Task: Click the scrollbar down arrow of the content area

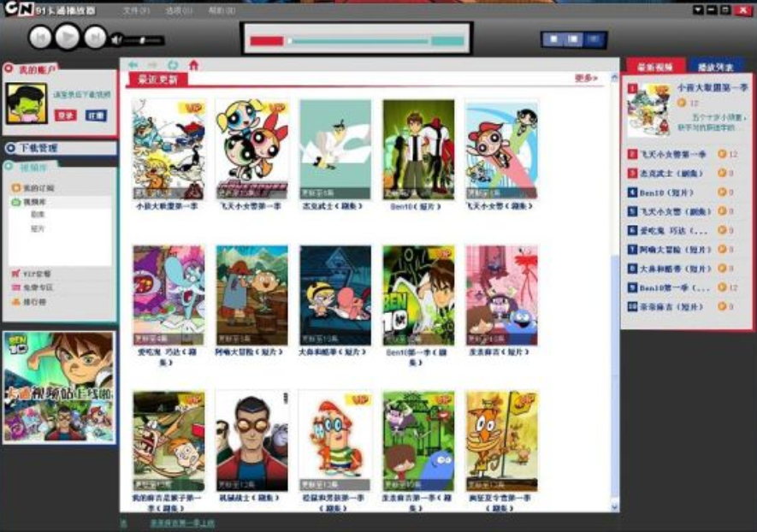Action: click(614, 507)
